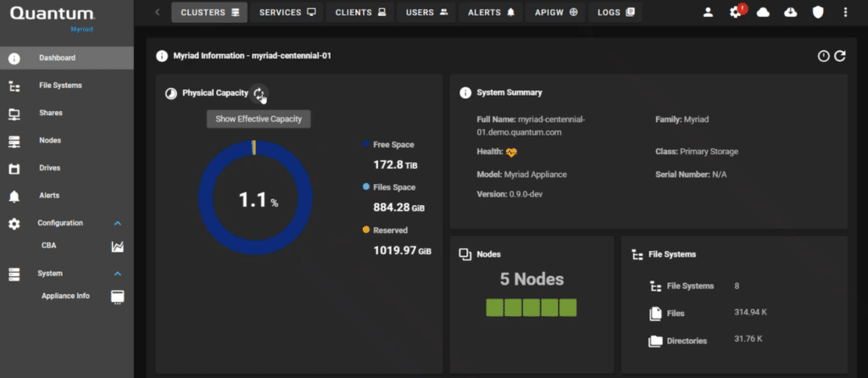Click the Myriad Information info icon
This screenshot has height=378, width=868.
coord(162,56)
